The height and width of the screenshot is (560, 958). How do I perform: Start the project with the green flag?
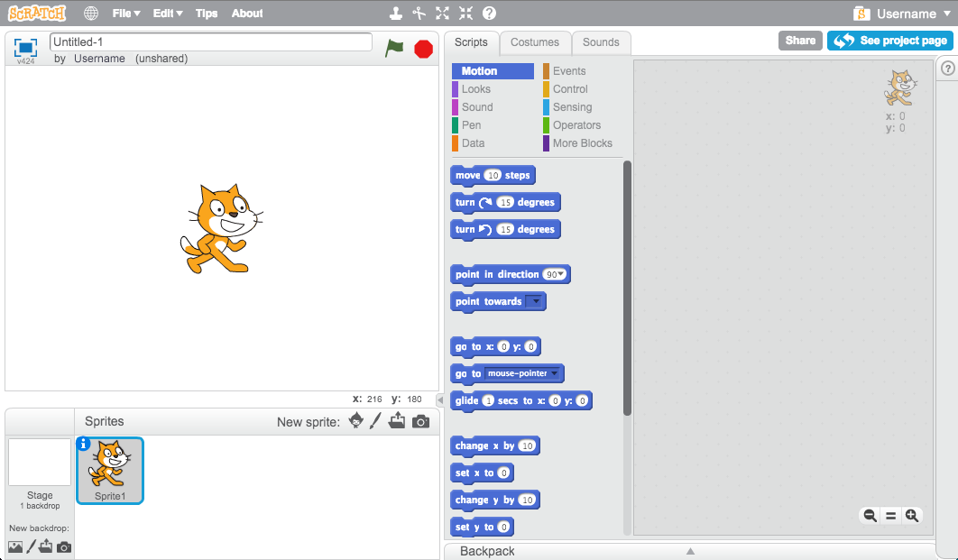pyautogui.click(x=394, y=49)
